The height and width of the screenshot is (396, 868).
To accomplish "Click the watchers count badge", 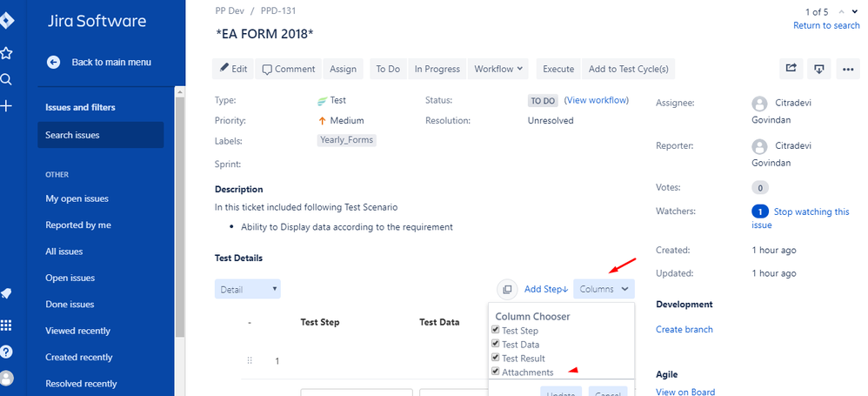I will pos(760,211).
